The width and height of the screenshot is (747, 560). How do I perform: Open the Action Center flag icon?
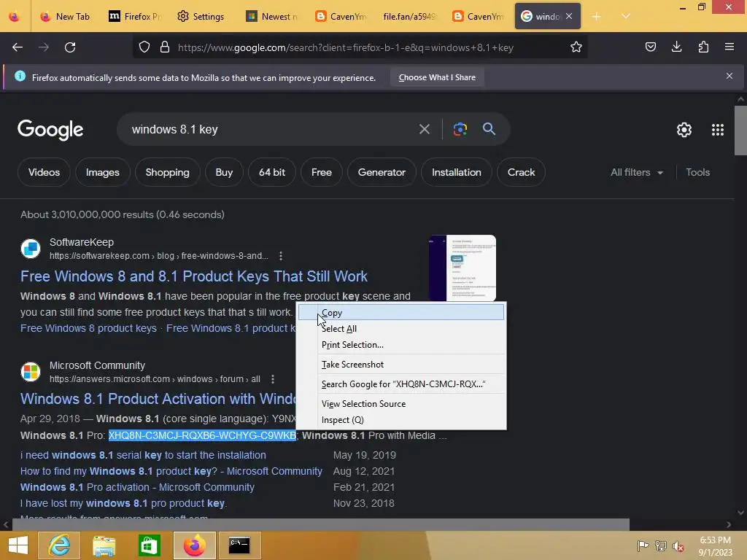[642, 545]
